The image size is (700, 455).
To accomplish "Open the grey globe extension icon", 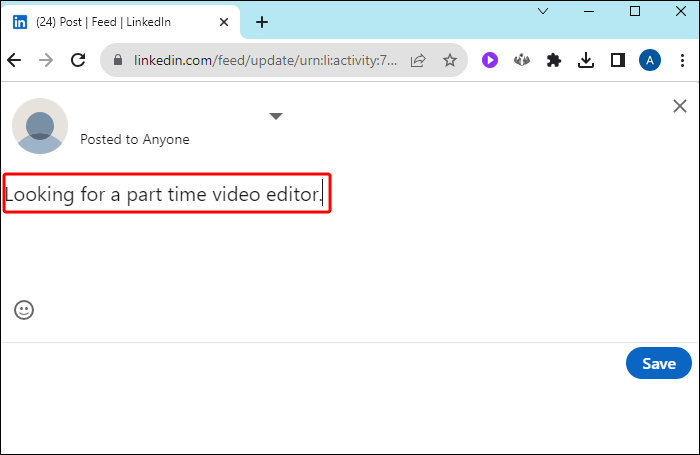I will pyautogui.click(x=521, y=60).
